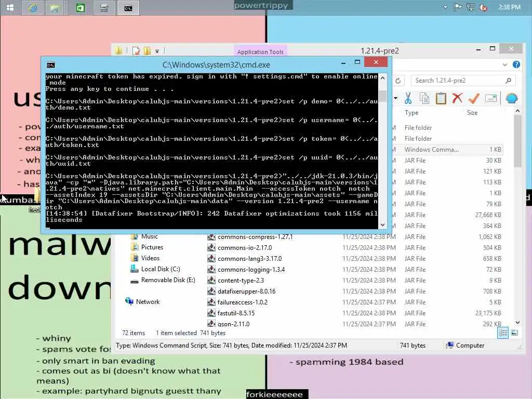532x399 pixels.
Task: Click the Copy icon in Explorer toolbar
Action: [x=424, y=98]
